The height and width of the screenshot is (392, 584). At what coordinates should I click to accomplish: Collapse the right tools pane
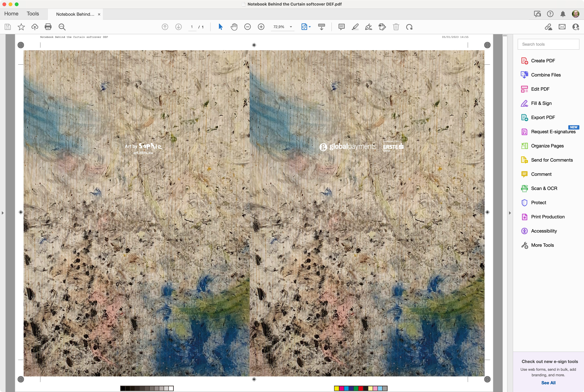pos(510,213)
